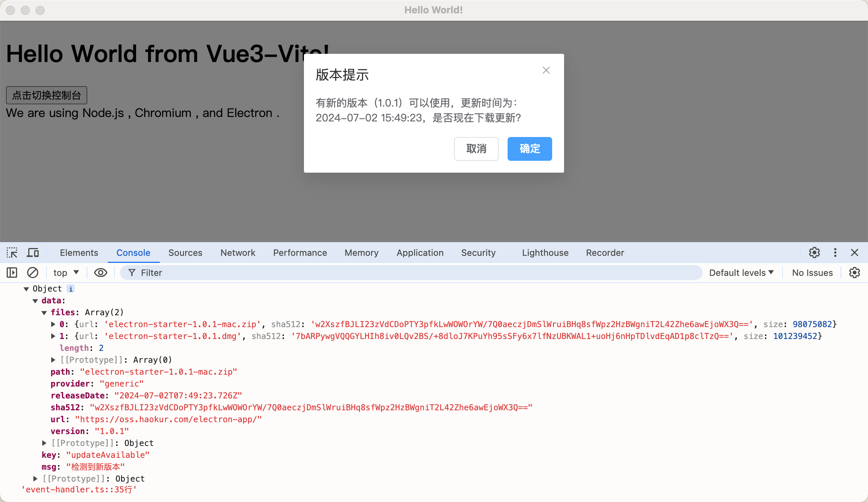Viewport: 868px width, 502px height.
Task: Toggle the device toolbar icon
Action: coord(33,253)
